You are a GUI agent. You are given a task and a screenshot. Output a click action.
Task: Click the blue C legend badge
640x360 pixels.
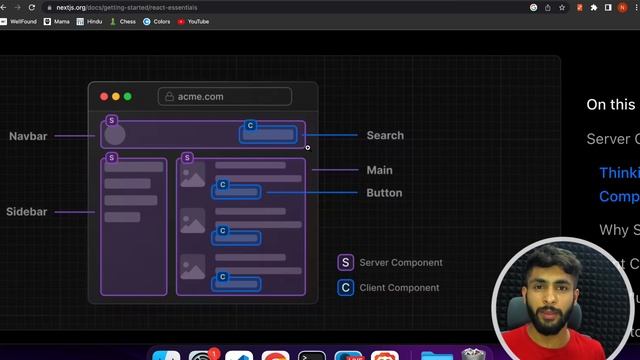pos(345,288)
